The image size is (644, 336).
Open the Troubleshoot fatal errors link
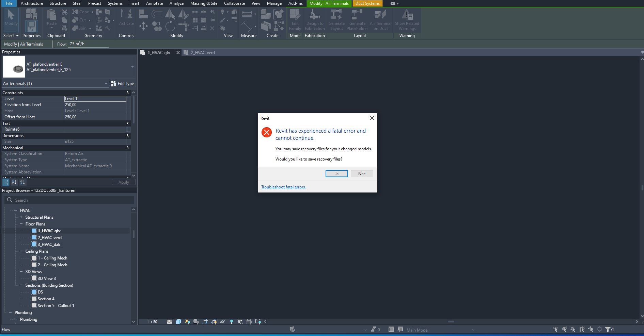tap(283, 187)
